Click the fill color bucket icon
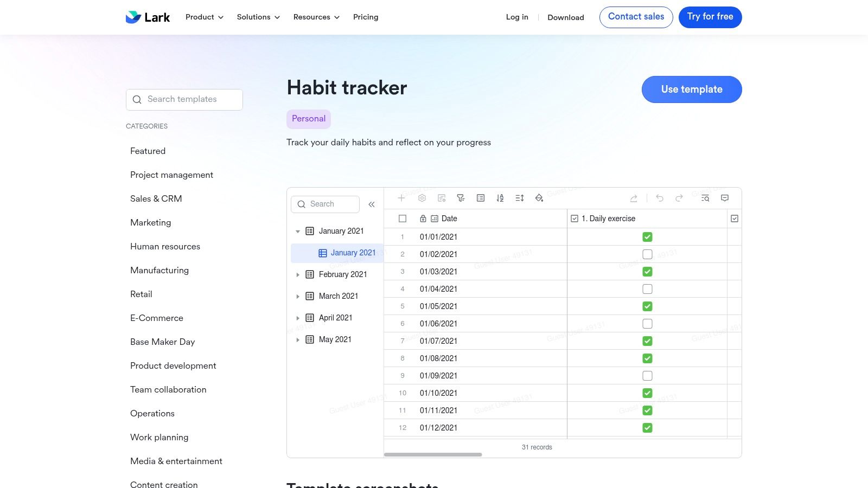 click(539, 198)
